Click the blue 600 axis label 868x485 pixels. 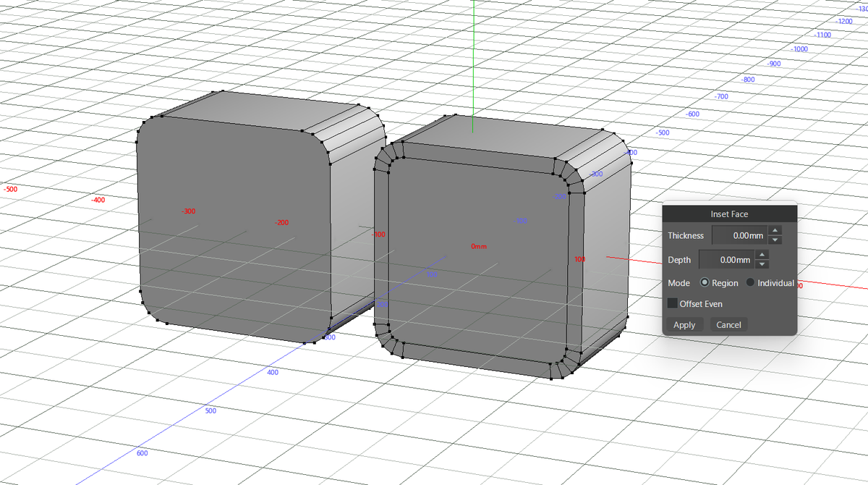tap(142, 453)
